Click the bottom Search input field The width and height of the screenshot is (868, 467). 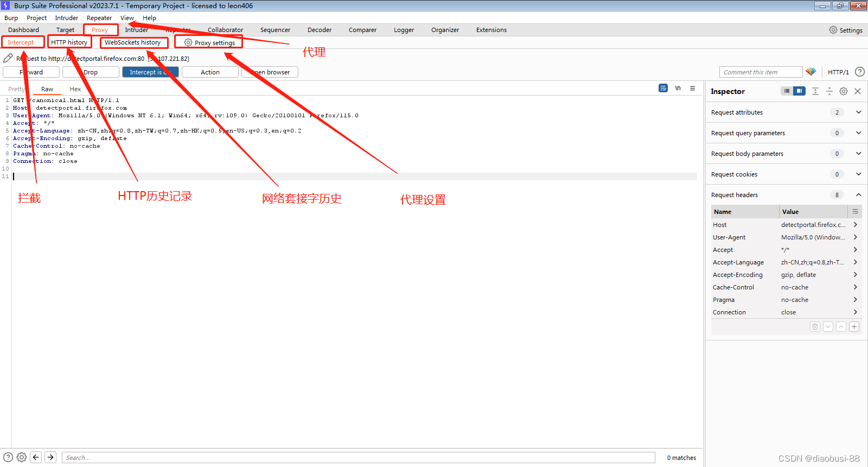[x=358, y=457]
